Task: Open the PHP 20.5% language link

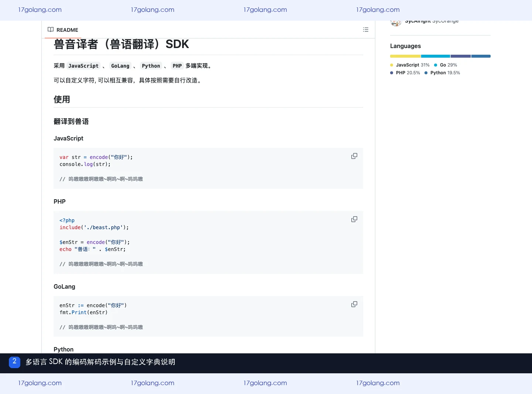Action: tap(405, 73)
